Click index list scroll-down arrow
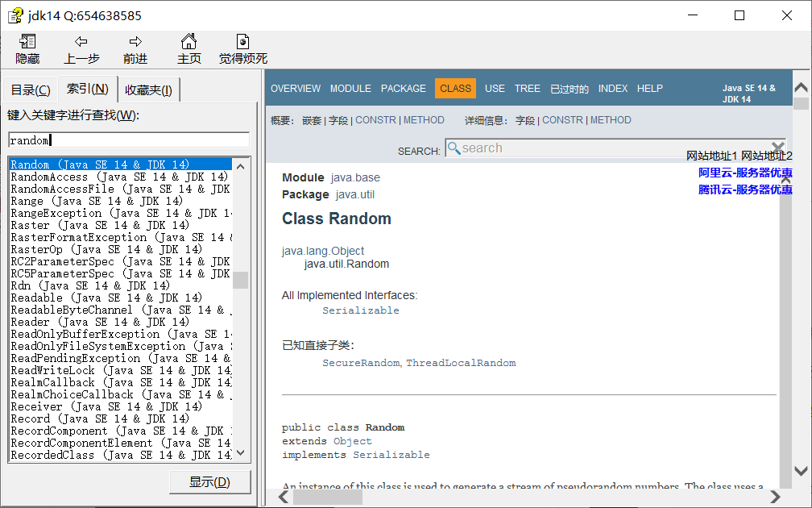This screenshot has width=812, height=508. click(x=240, y=452)
